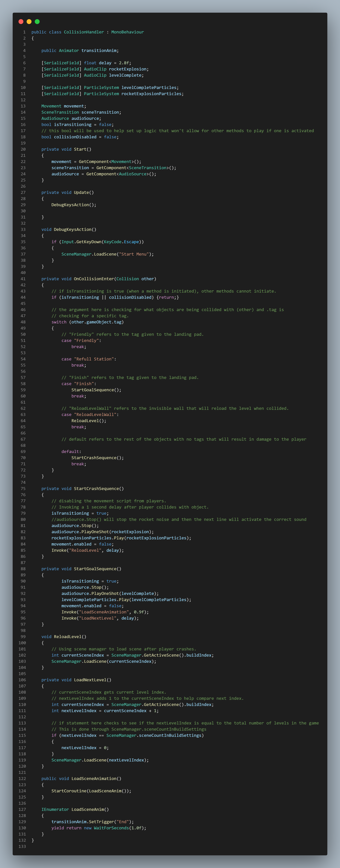The image size is (340, 868).
Task: Click "SceneManager.LoadScene(currentSceneIndex);" line
Action: click(104, 661)
